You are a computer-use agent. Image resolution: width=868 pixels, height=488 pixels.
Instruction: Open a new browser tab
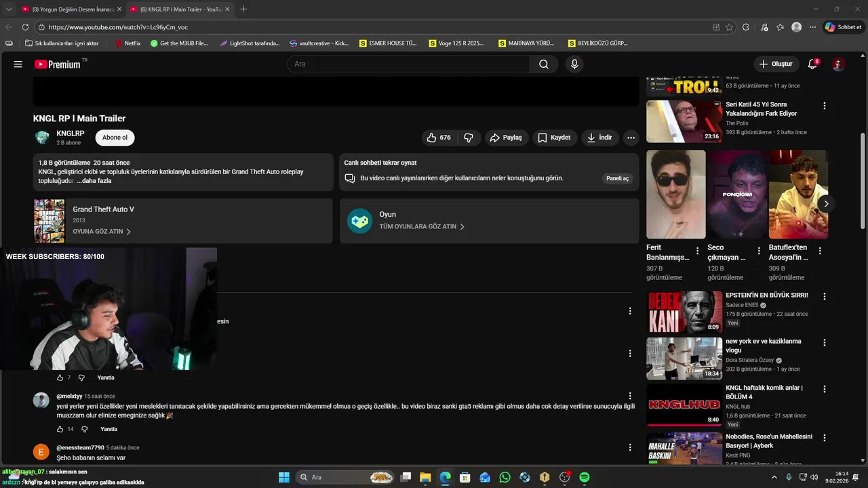point(243,9)
